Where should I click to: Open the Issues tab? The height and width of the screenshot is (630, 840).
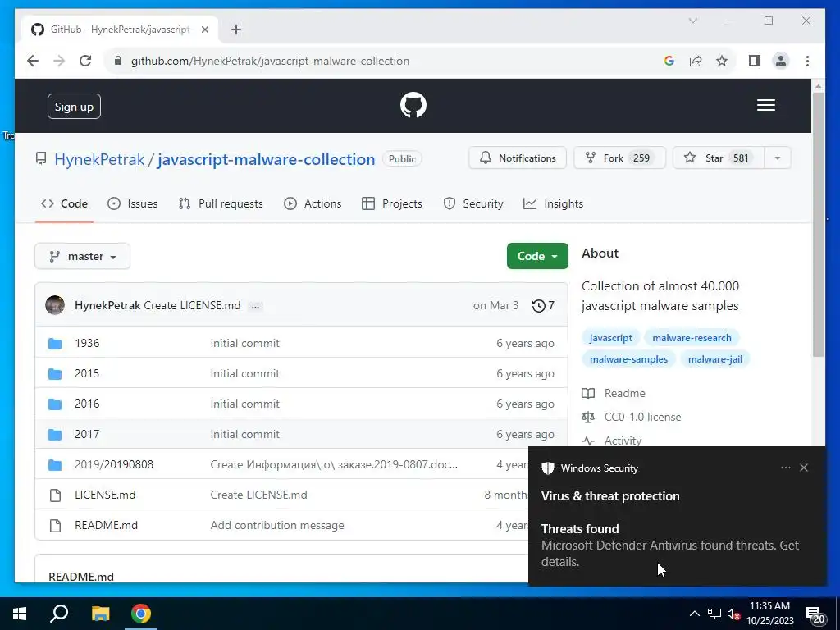point(132,203)
